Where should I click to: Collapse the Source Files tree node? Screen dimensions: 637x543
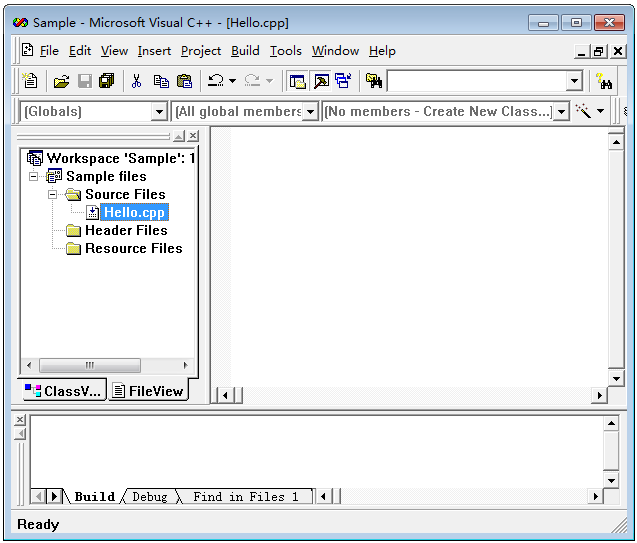(52, 195)
